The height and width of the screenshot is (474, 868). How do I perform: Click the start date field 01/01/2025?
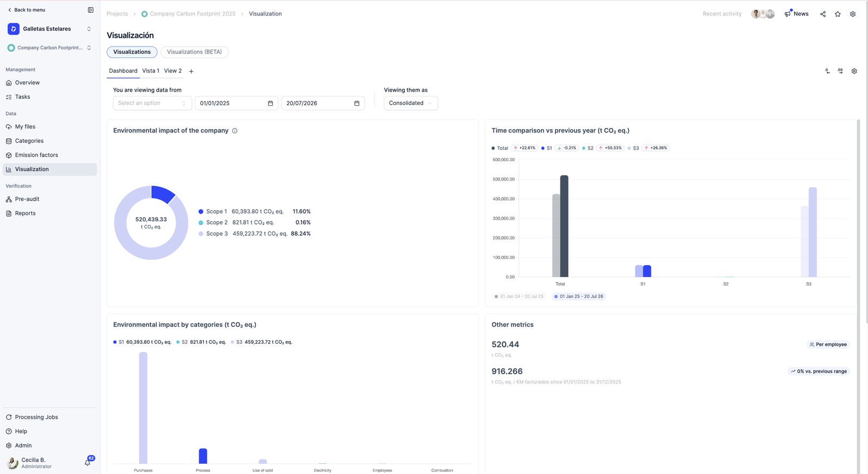(237, 103)
